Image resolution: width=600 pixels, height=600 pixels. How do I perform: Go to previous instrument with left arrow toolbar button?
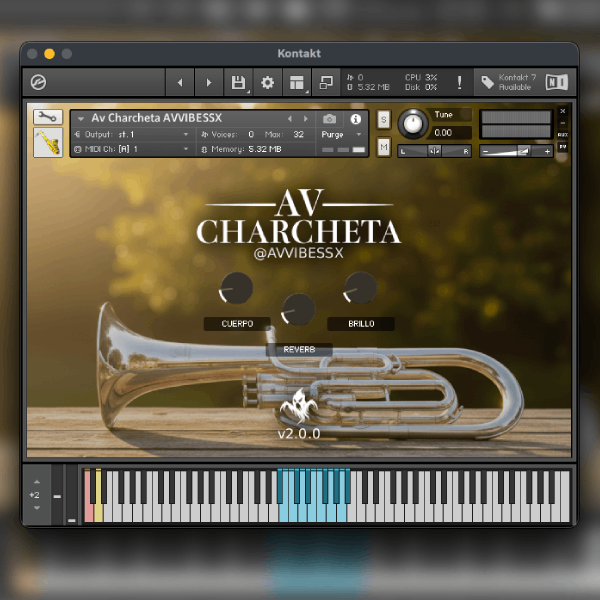[180, 82]
